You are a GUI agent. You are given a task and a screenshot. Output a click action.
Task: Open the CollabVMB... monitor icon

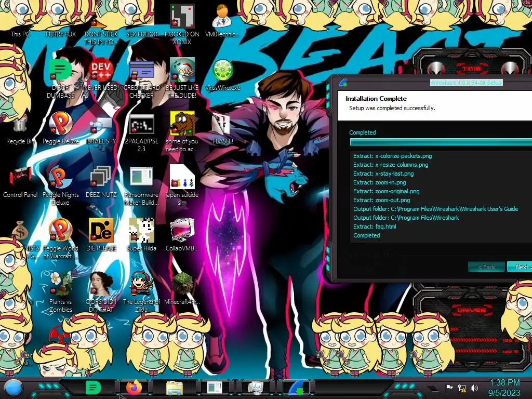[182, 230]
